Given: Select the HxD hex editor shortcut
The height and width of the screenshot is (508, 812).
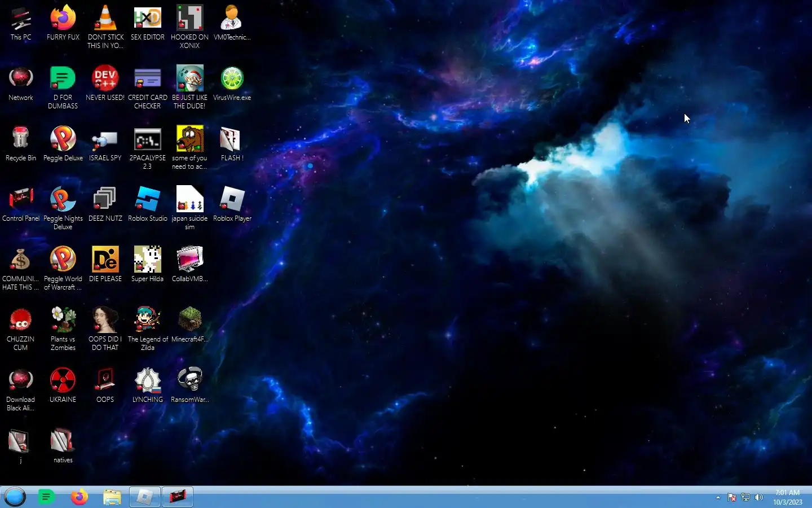Looking at the screenshot, I should [x=148, y=24].
